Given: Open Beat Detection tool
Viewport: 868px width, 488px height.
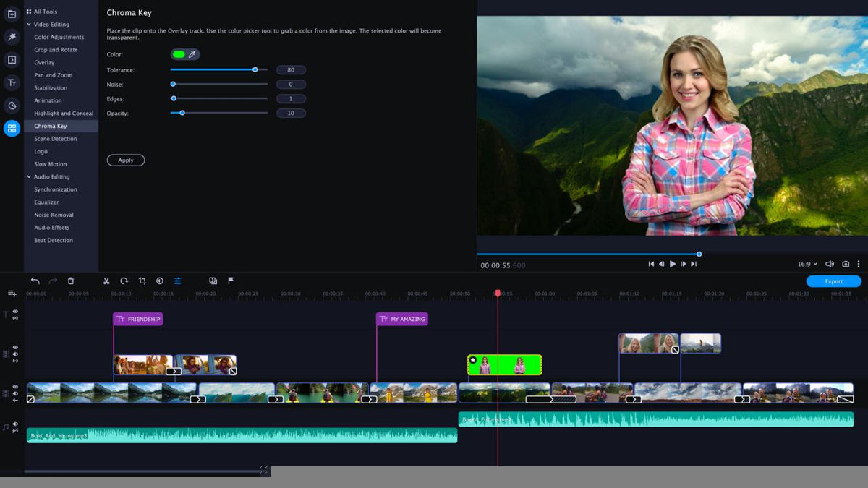Looking at the screenshot, I should [54, 240].
